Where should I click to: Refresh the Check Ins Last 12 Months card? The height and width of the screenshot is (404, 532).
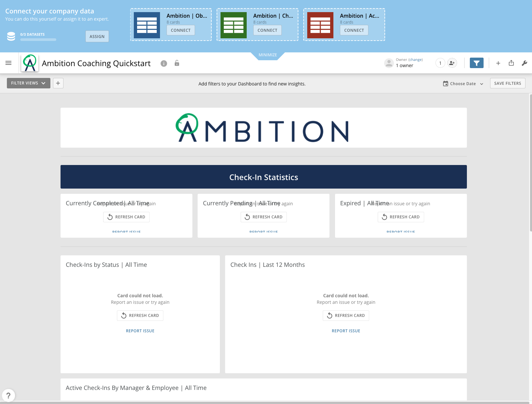click(x=346, y=316)
